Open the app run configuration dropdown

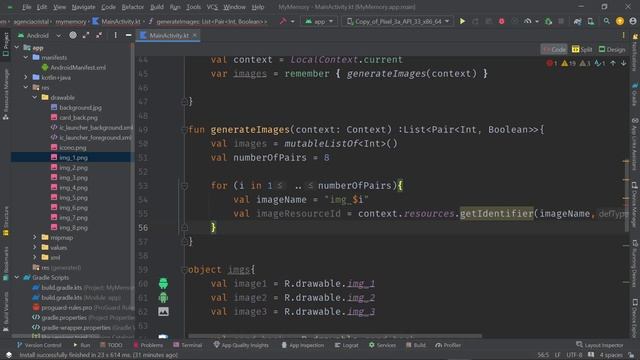pos(319,21)
